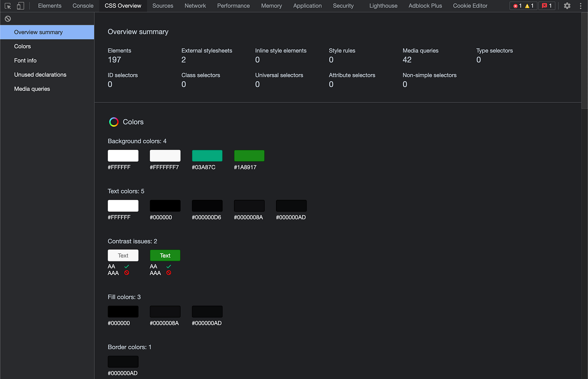Click the Colors section color wheel icon
The width and height of the screenshot is (588, 379).
(114, 122)
